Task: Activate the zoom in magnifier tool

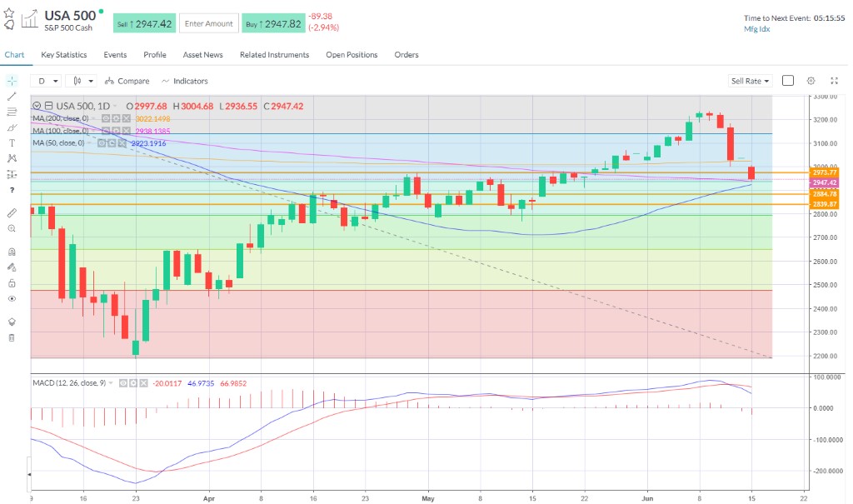Action: click(12, 228)
